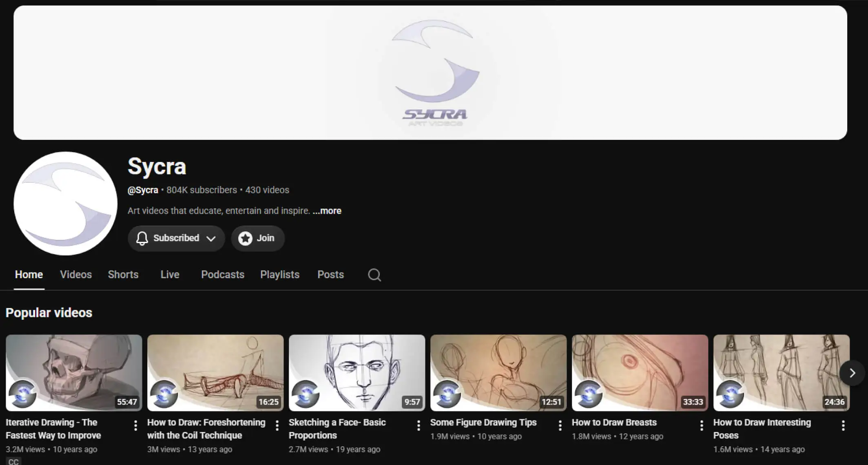
Task: Open the channel search magnifier icon
Action: (x=374, y=275)
